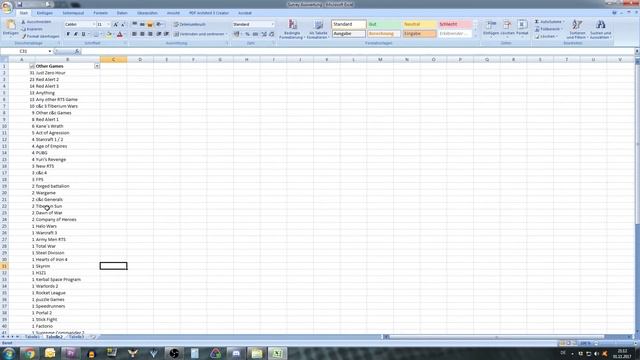640x360 pixels.
Task: Click the Kopieren icon
Action: 24,29
